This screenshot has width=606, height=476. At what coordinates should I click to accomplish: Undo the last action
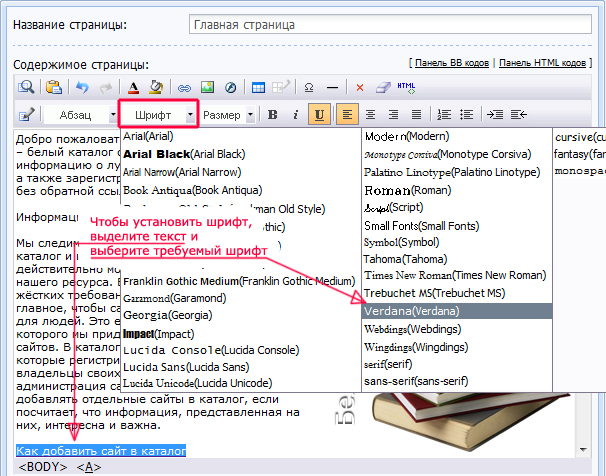tap(82, 87)
